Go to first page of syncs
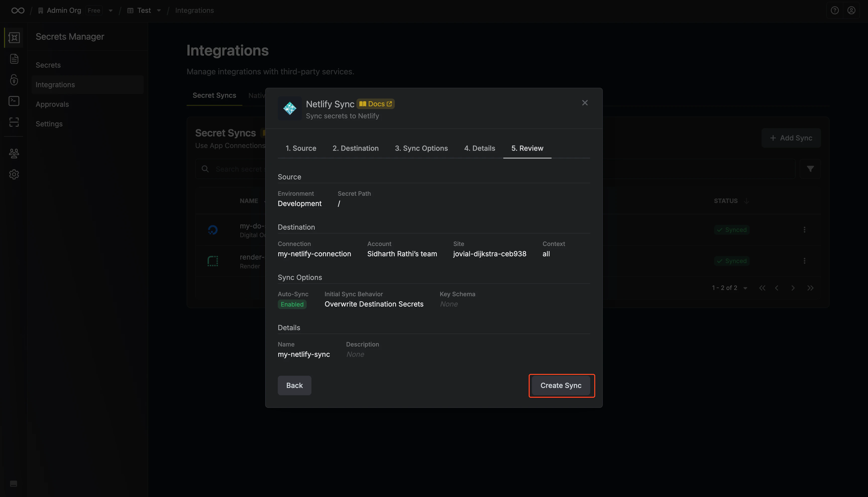The height and width of the screenshot is (497, 868). [x=762, y=288]
